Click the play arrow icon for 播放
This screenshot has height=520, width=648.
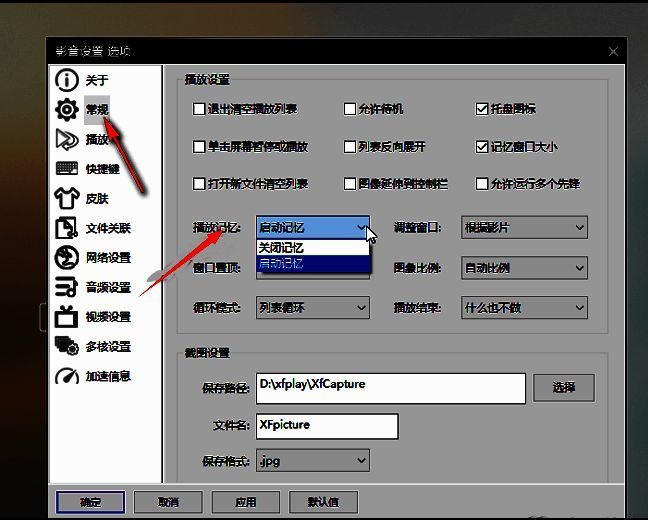click(x=67, y=139)
